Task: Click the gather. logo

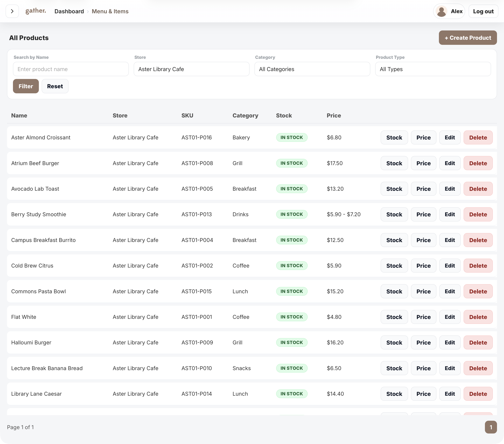Action: click(x=36, y=11)
